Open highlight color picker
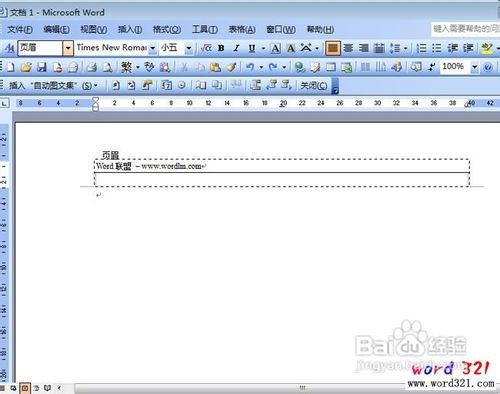 click(487, 48)
